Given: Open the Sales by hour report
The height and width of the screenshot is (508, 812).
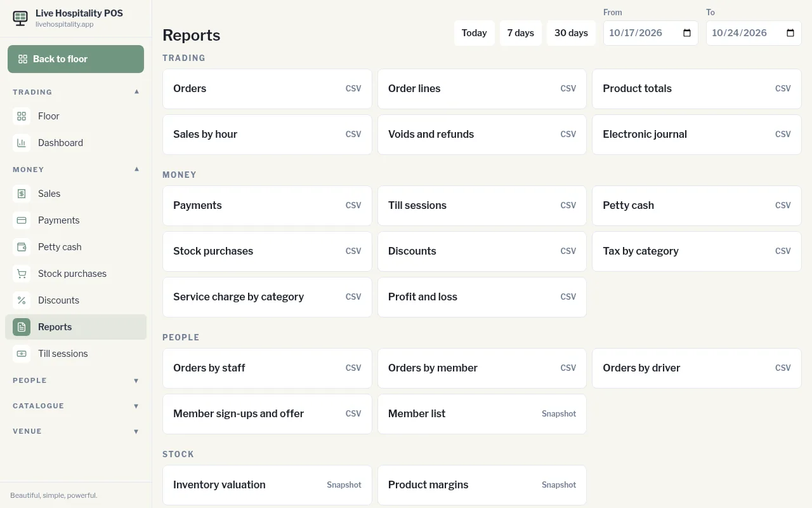Looking at the screenshot, I should (x=267, y=135).
